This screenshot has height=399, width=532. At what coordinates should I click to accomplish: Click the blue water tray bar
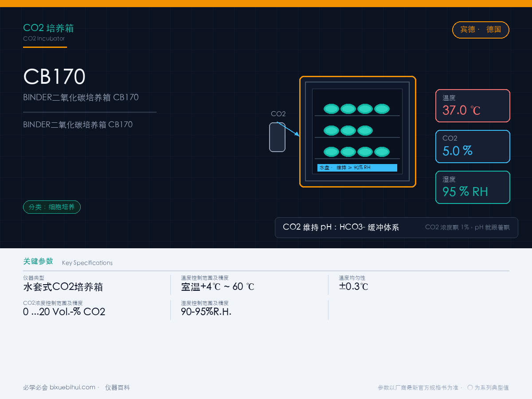coord(357,168)
